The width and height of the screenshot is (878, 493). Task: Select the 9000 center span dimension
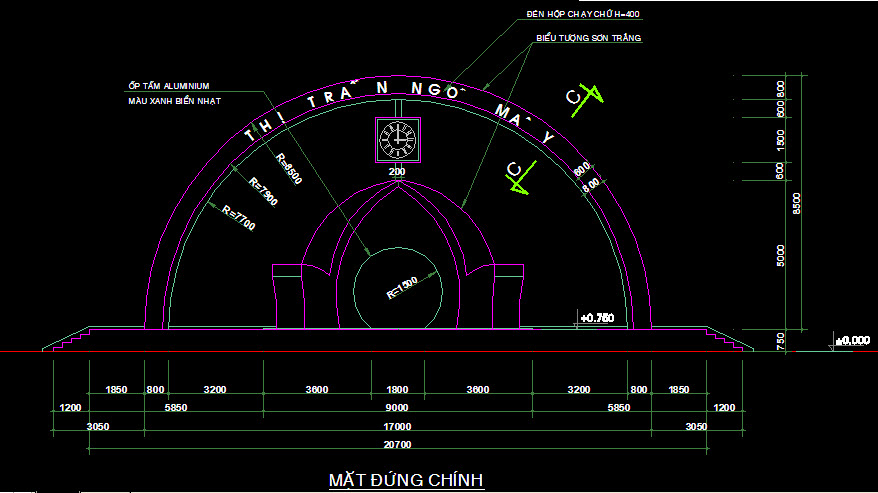coord(397,408)
